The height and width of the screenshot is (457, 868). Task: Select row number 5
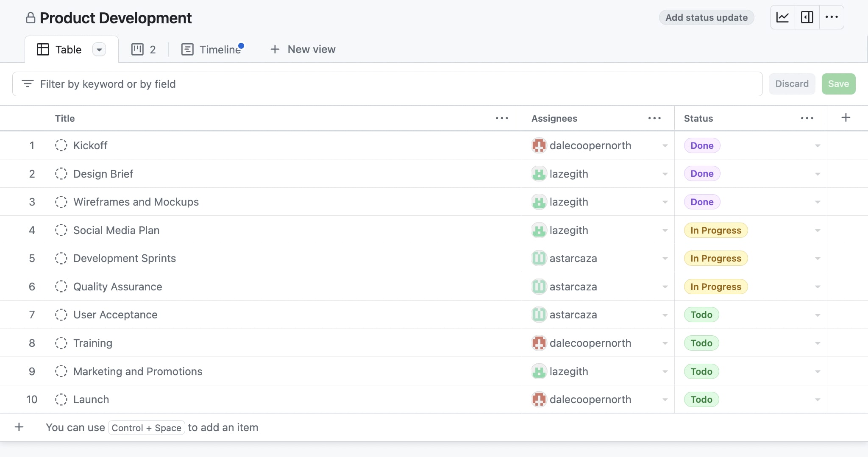(x=32, y=258)
